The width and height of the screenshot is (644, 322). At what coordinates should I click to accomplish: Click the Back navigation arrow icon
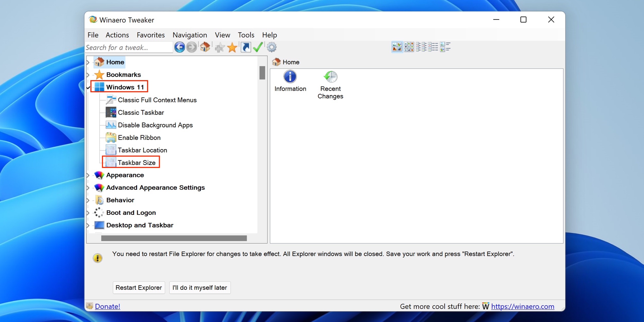[179, 47]
